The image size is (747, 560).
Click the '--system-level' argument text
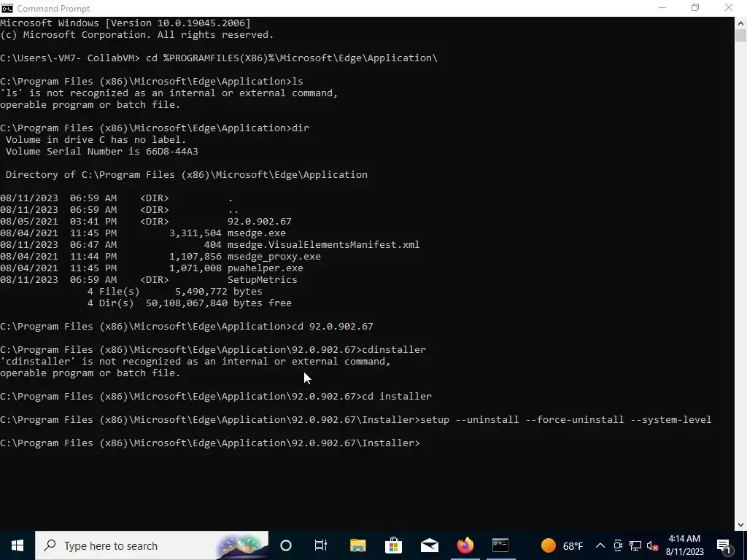coord(671,419)
